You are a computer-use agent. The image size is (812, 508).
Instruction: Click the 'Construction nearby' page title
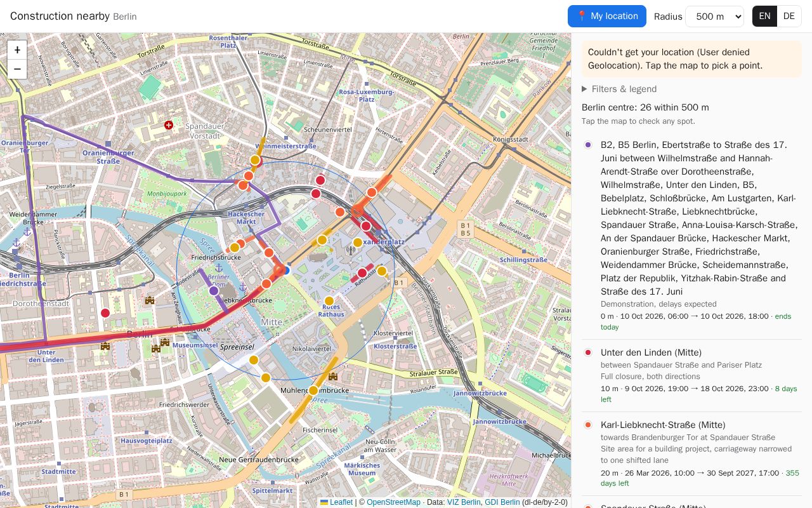(60, 16)
